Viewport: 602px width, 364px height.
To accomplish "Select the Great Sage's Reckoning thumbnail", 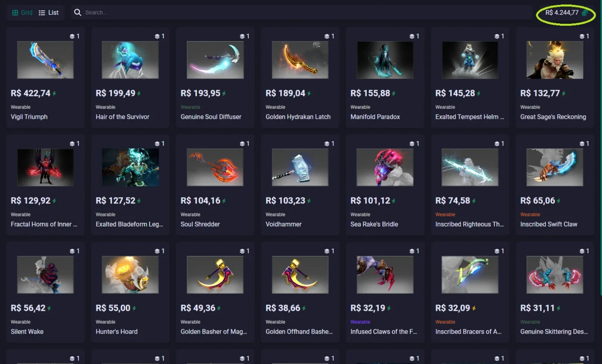I will click(x=555, y=60).
